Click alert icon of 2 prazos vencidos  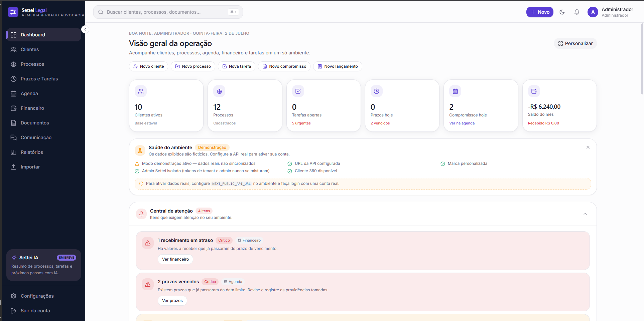(x=148, y=285)
